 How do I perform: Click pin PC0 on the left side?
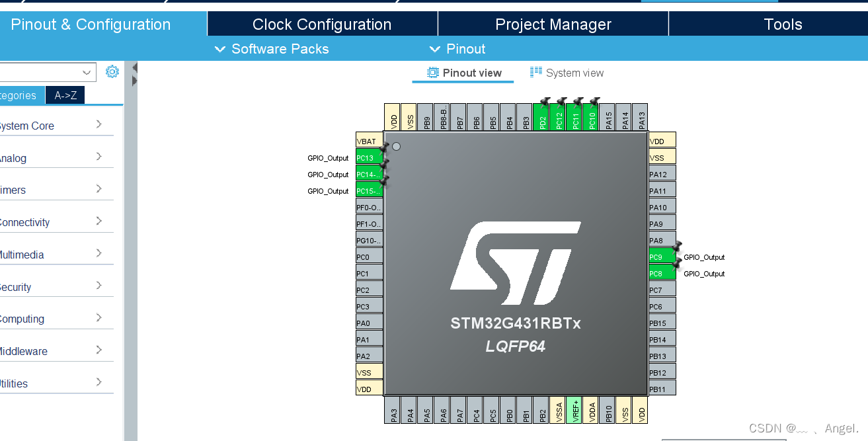coord(369,257)
